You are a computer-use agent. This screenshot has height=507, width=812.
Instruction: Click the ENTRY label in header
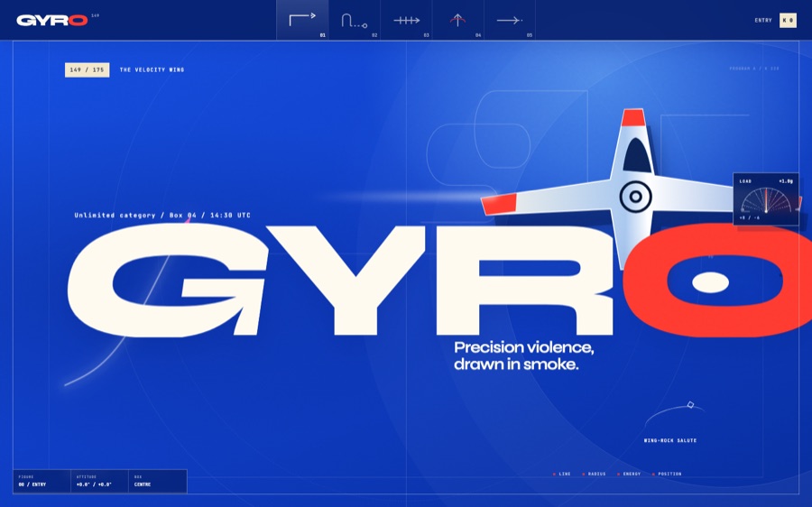[x=763, y=20]
